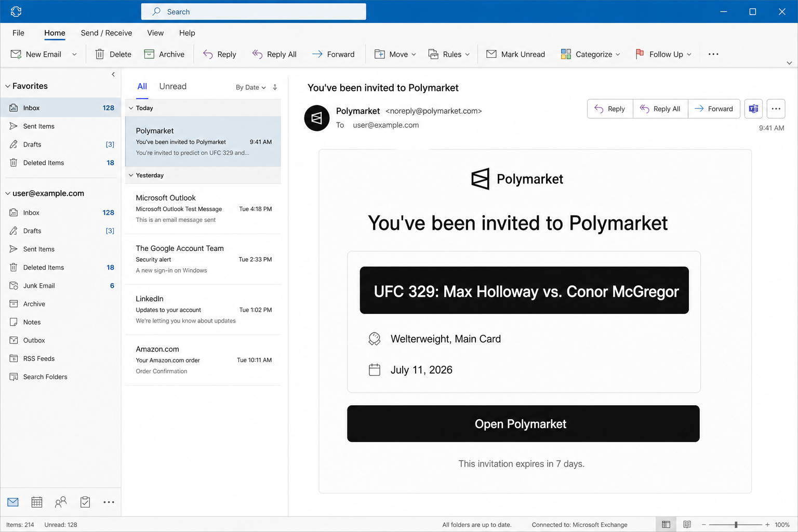Open the New Email dropdown arrow
The height and width of the screenshot is (532, 798).
click(x=74, y=54)
